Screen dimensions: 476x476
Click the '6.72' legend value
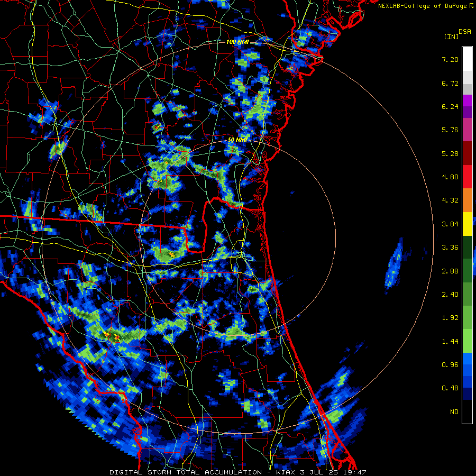[x=450, y=83]
